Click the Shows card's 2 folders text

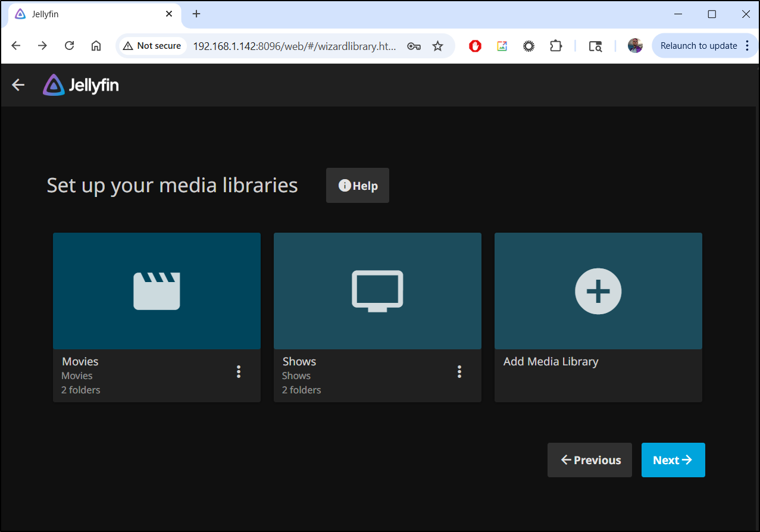302,390
